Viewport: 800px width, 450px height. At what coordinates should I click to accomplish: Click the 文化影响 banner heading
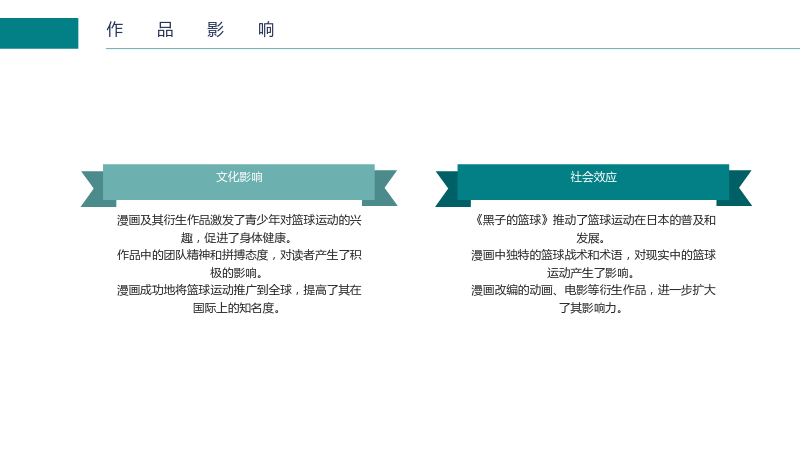[x=239, y=177]
